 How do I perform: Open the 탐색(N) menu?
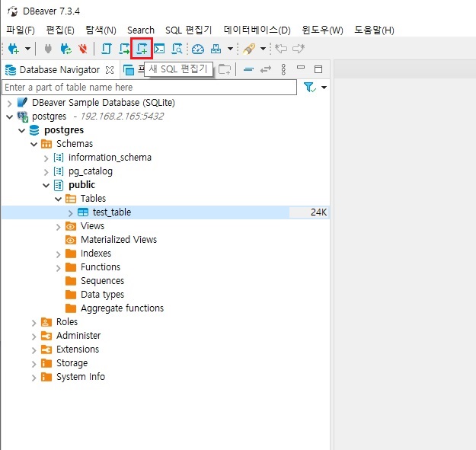pyautogui.click(x=101, y=30)
